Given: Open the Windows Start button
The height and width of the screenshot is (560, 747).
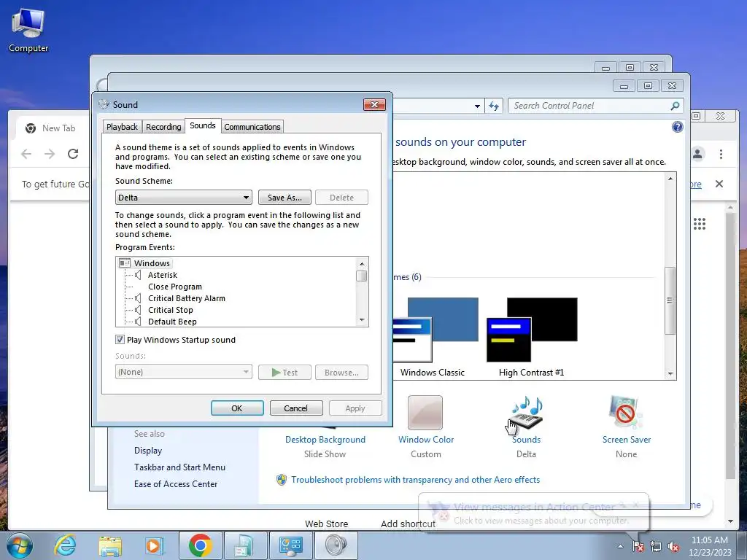Looking at the screenshot, I should pos(20,545).
